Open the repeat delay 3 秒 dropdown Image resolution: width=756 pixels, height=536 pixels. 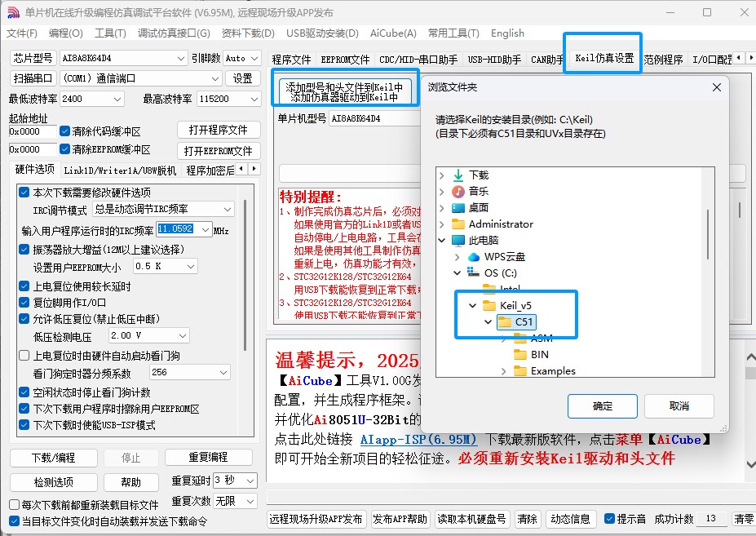tap(235, 480)
